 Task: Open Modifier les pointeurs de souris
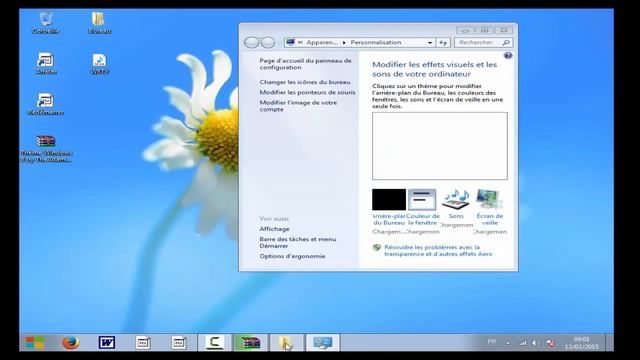307,92
